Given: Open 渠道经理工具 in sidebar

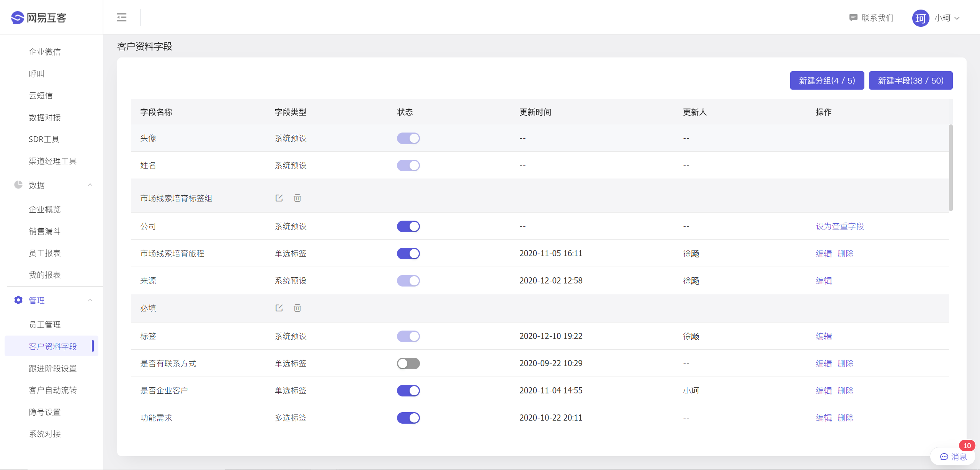Looking at the screenshot, I should pyautogui.click(x=53, y=161).
